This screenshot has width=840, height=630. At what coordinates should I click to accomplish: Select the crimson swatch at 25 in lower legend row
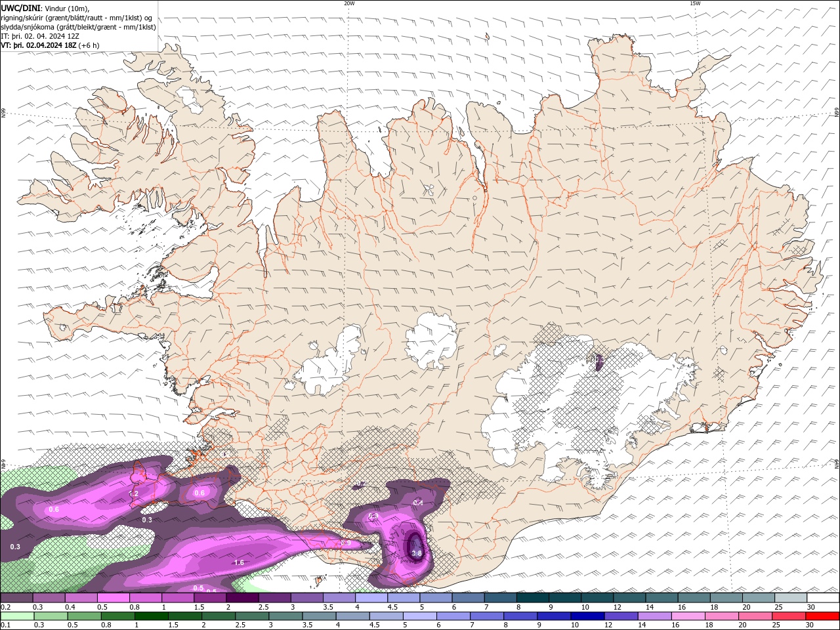point(789,616)
